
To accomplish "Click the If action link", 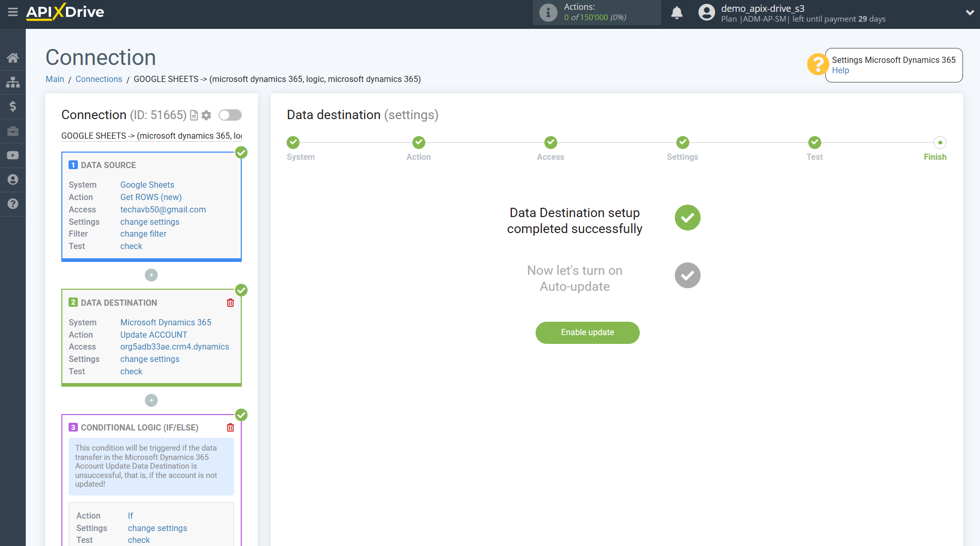I will [130, 516].
